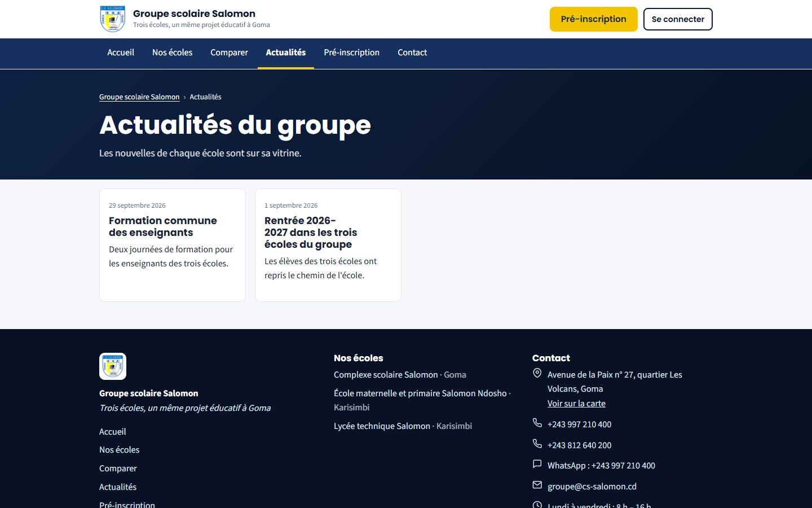The width and height of the screenshot is (812, 508).
Task: Click the date 29 septembre 2026
Action: click(x=137, y=205)
